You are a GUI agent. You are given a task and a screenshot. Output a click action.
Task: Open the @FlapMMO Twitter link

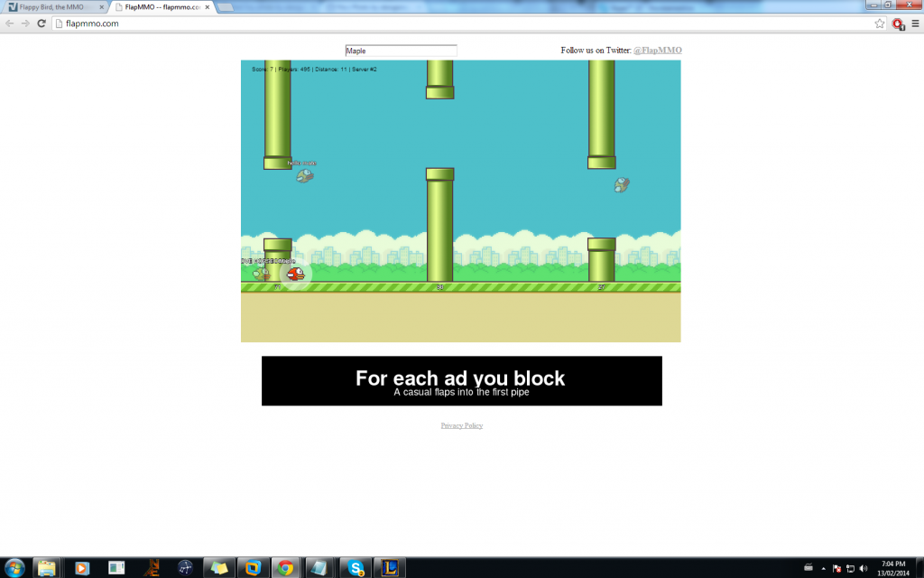[x=657, y=51]
